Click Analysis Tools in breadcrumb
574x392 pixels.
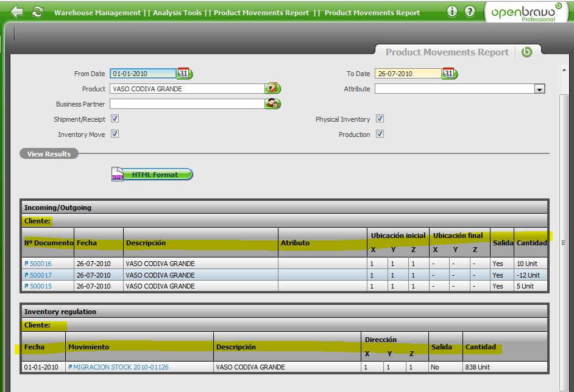pyautogui.click(x=177, y=13)
